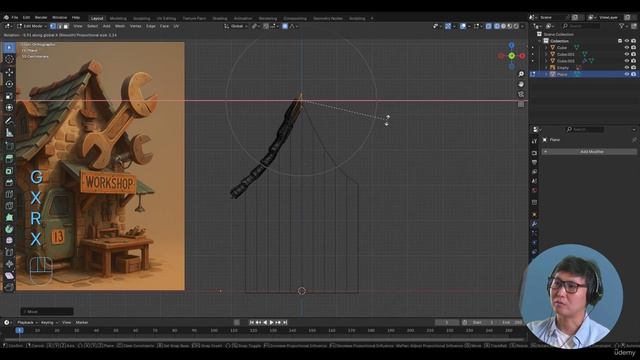Switch to the Modeling workspace tab
Screen dimensions: 640x360
pos(118,18)
